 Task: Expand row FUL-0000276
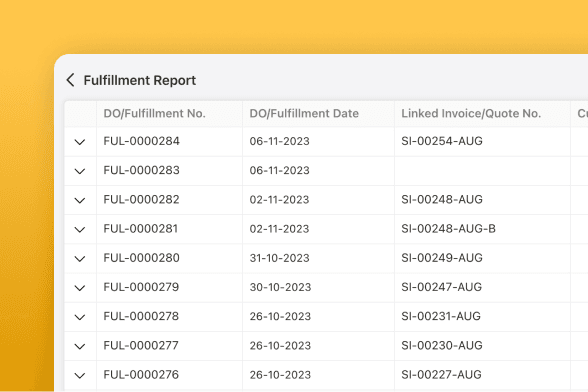pos(80,375)
